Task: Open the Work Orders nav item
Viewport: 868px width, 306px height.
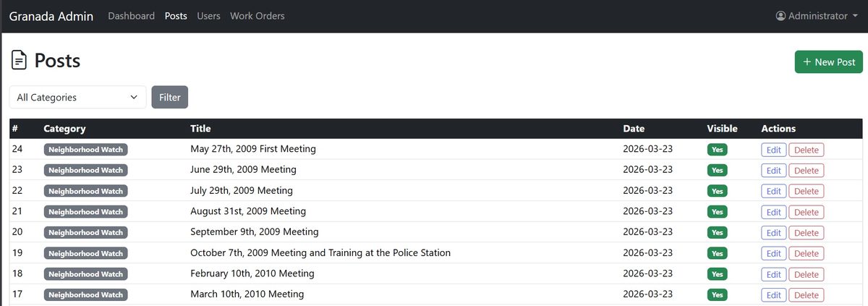Action: pyautogui.click(x=257, y=16)
